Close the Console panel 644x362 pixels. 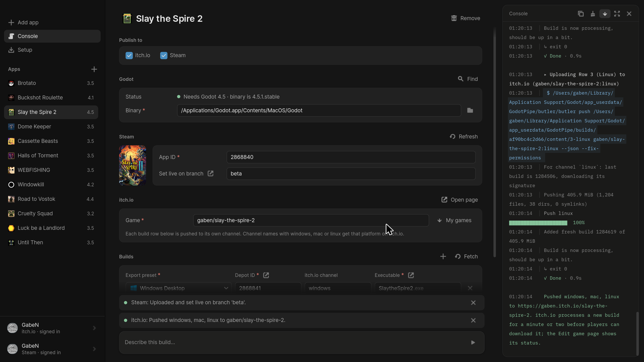point(629,14)
